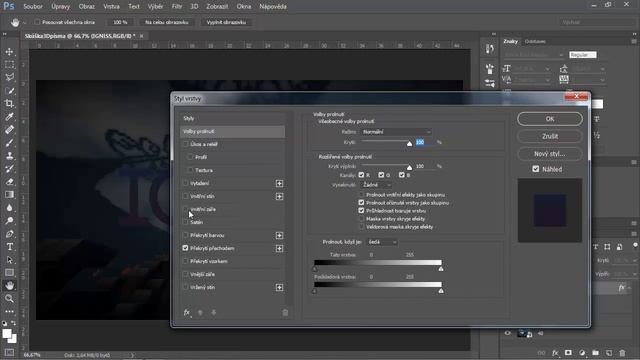Image resolution: width=640 pixels, height=360 pixels.
Task: Select the Clone Stamp tool
Action: pos(9,156)
